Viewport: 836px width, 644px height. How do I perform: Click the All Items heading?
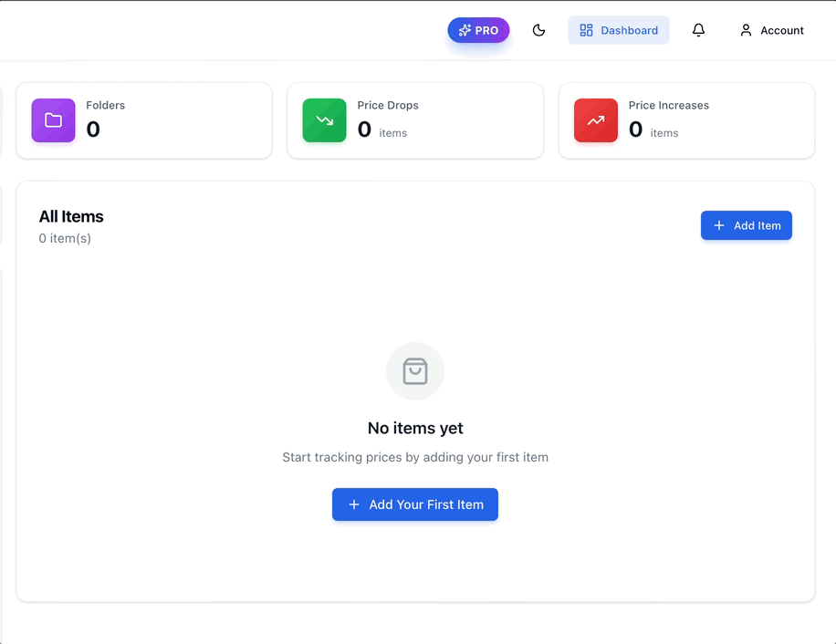[x=71, y=216]
